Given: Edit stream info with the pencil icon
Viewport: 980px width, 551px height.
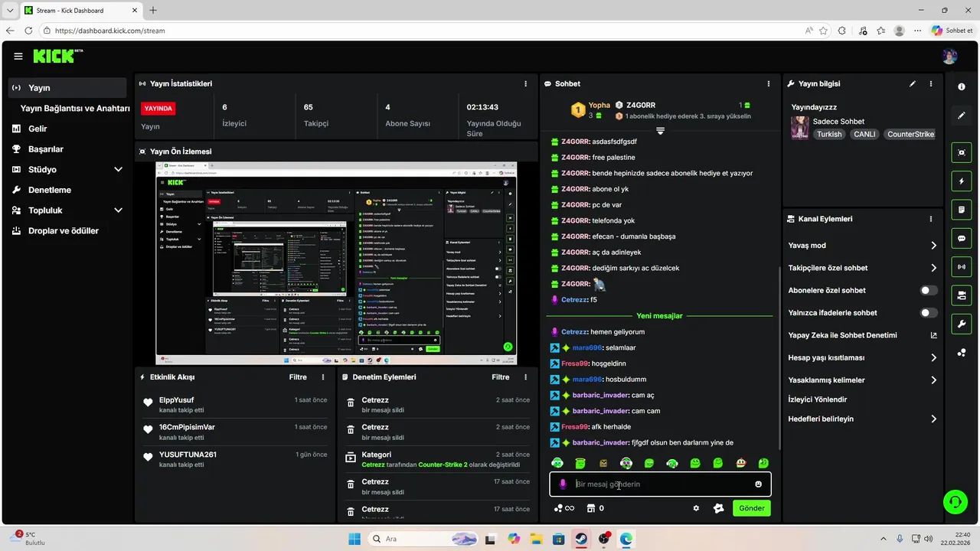Looking at the screenshot, I should pos(913,83).
